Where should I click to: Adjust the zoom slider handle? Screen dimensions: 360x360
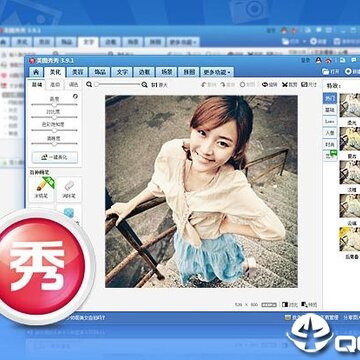[97, 85]
